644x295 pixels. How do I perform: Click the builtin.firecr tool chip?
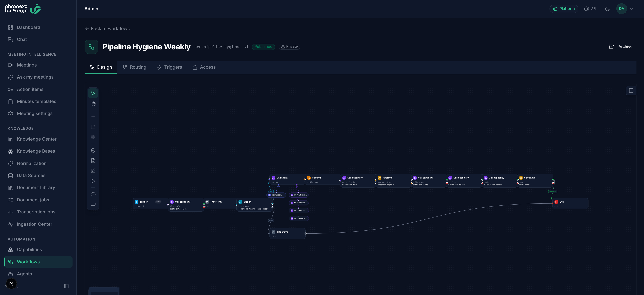(x=299, y=195)
